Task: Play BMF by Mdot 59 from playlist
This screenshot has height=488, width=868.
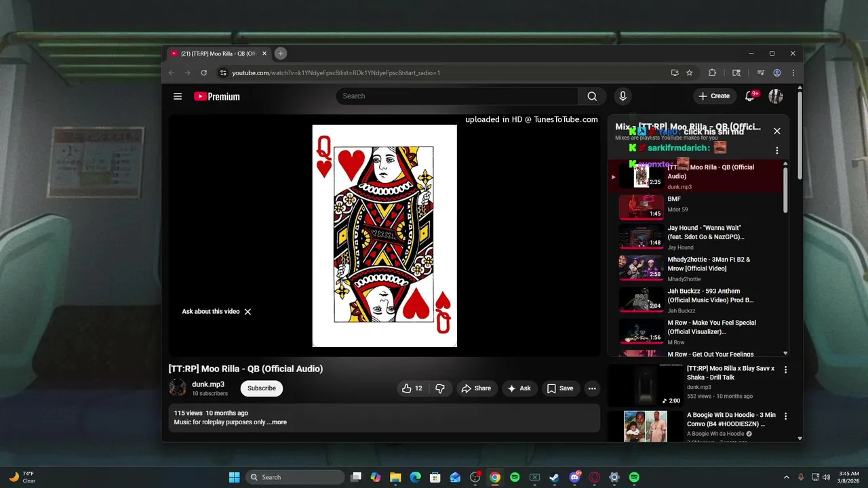Action: (698, 207)
